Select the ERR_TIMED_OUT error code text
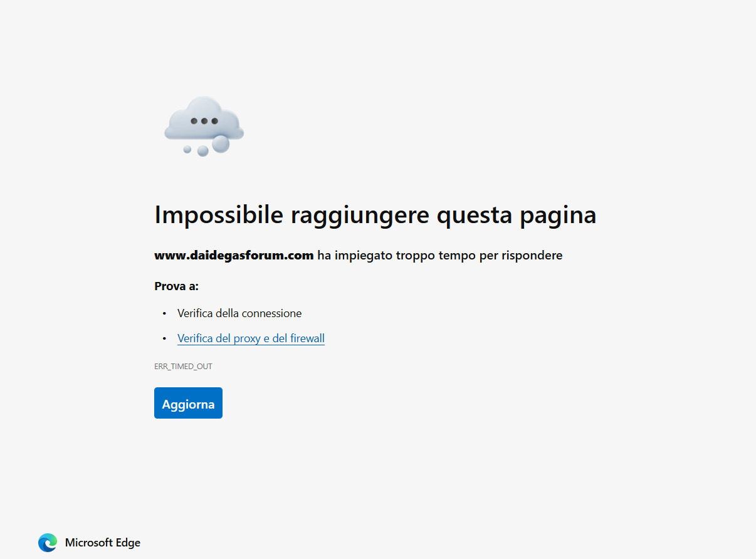756x559 pixels. tap(183, 367)
